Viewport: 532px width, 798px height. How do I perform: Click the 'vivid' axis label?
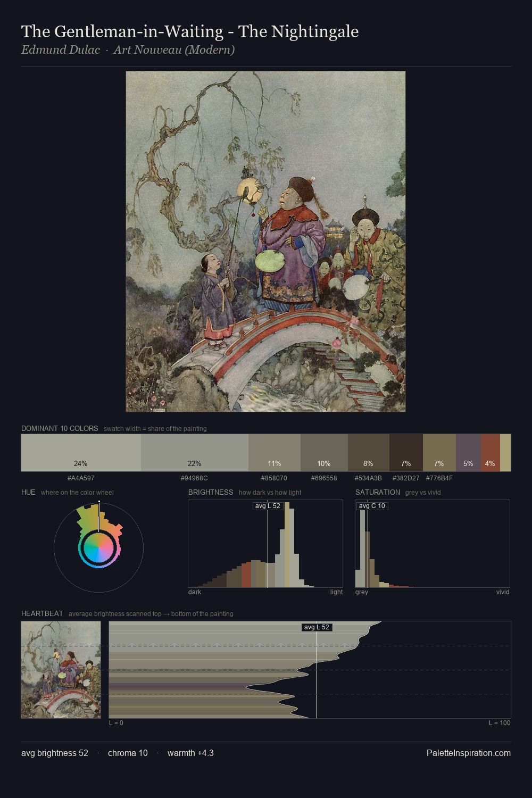point(503,592)
